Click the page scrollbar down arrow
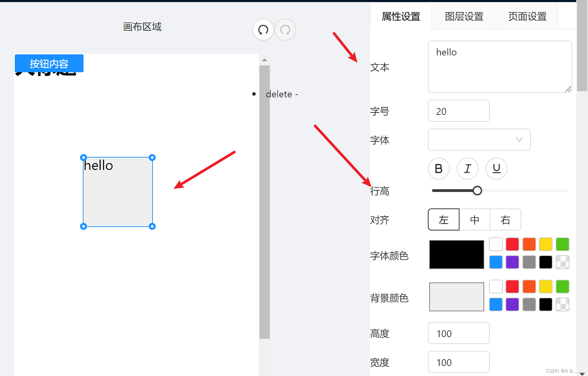588x376 pixels. click(x=582, y=374)
